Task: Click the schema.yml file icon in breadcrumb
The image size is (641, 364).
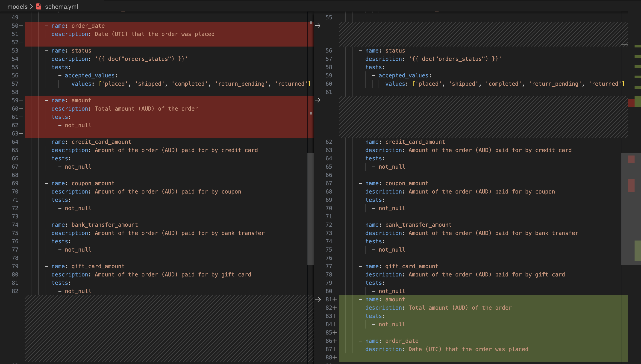Action: tap(39, 6)
